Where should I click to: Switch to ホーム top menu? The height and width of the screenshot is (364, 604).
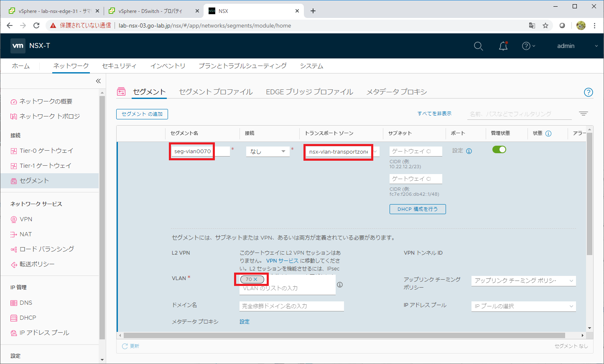21,66
